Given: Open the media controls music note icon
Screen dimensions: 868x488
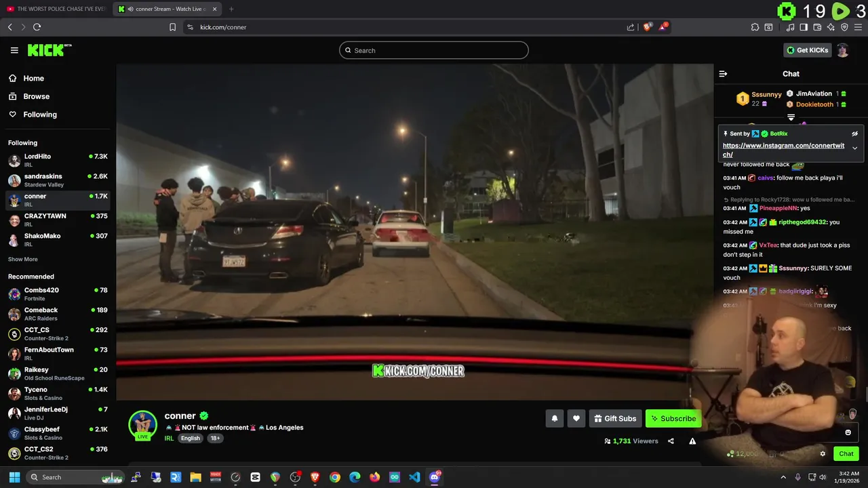Looking at the screenshot, I should [790, 27].
